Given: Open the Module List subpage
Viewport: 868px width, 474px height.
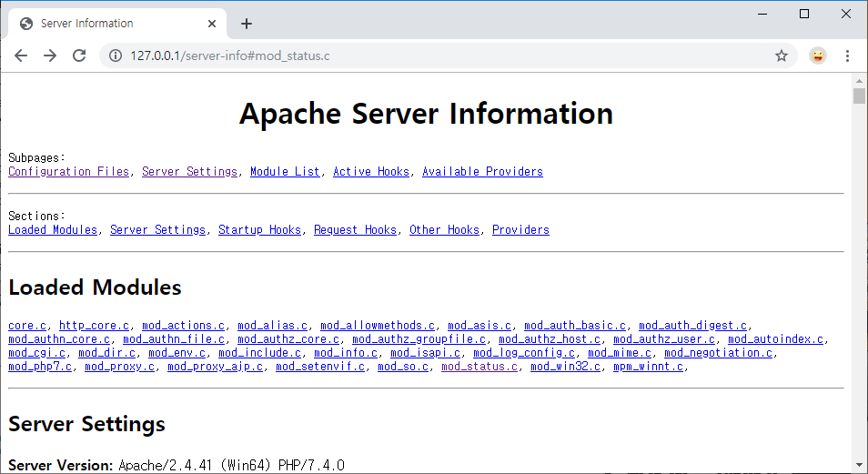Looking at the screenshot, I should (x=285, y=172).
